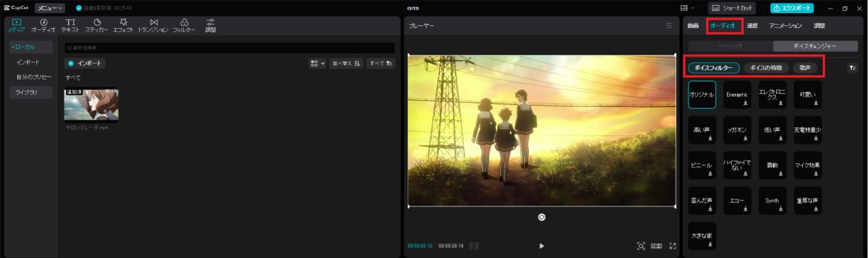Switch to the オーディオ inspector tab
Screen dimensions: 868x258
coord(723,25)
